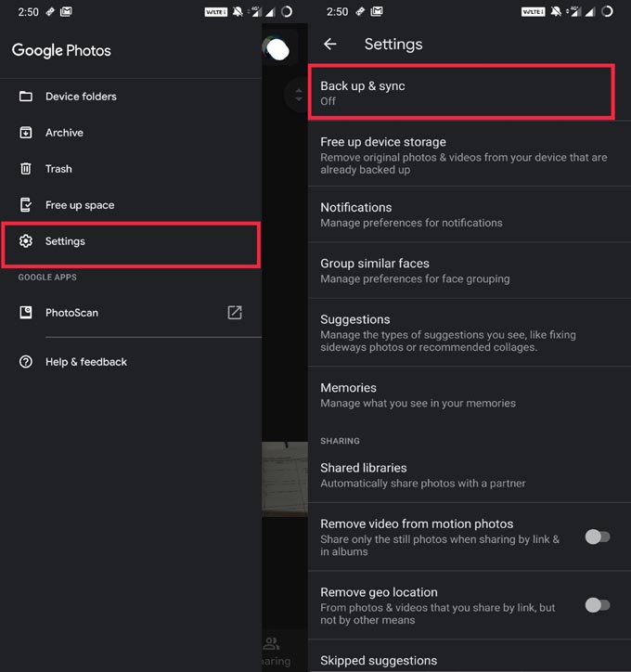
Task: Tap PhotoScan external link icon
Action: coord(235,313)
